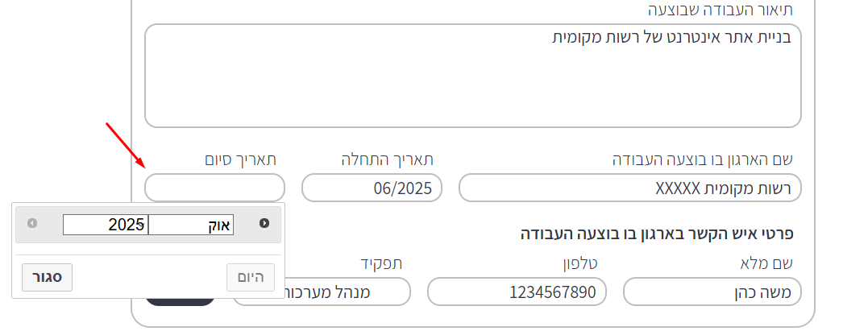Click the dark button partly hidden behind the calendar
The image size is (868, 331).
pyautogui.click(x=180, y=302)
